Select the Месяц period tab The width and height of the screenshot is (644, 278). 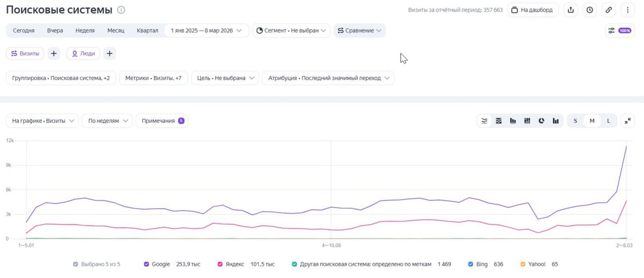point(116,31)
